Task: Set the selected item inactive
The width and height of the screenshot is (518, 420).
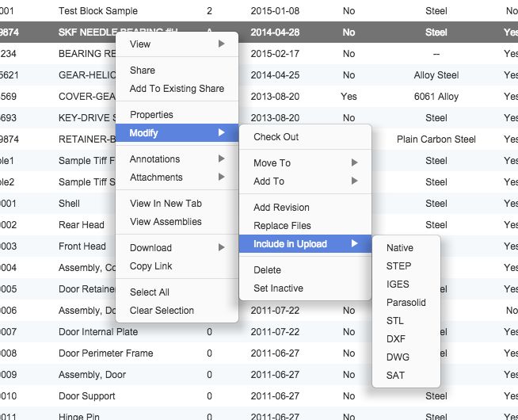Action: [278, 288]
